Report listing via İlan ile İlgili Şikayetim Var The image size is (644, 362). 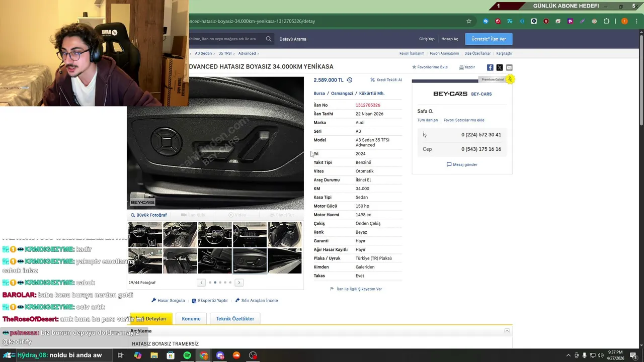click(356, 289)
